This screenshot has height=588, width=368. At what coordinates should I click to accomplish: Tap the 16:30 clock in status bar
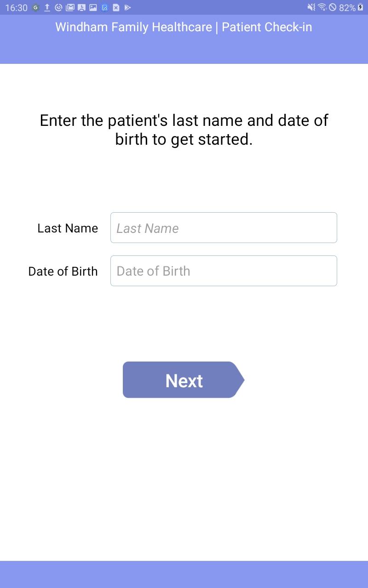pyautogui.click(x=17, y=8)
